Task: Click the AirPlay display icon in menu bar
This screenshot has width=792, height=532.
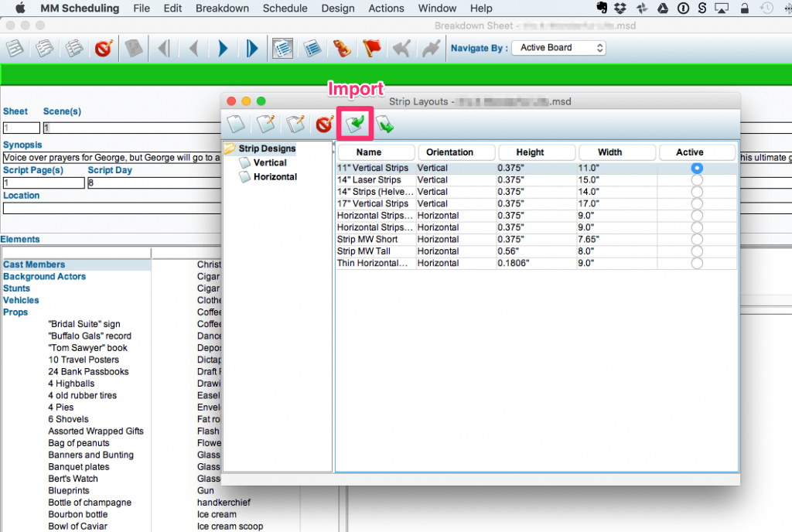Action: click(722, 8)
